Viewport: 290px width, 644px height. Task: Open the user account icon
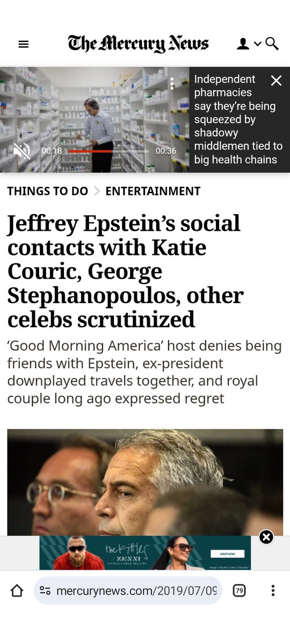coord(243,44)
